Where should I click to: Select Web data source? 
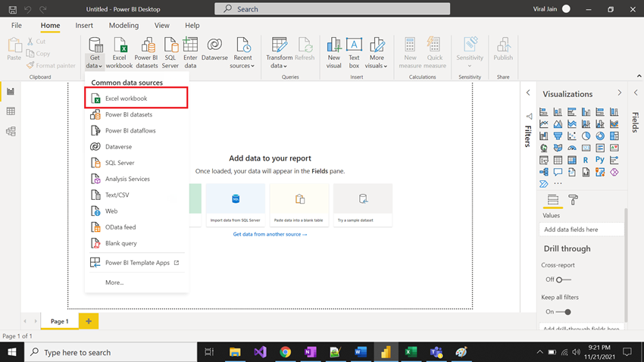(x=136, y=211)
